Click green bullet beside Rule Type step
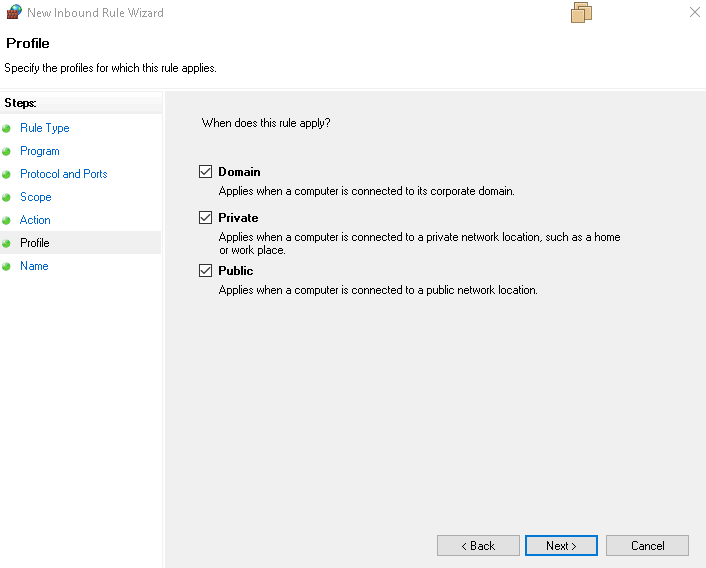The image size is (706, 568). pyautogui.click(x=6, y=129)
